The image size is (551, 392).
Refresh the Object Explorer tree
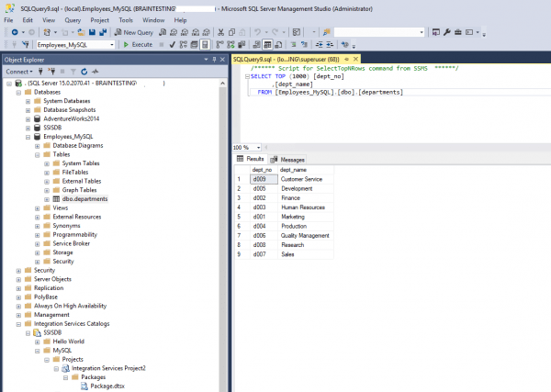click(84, 72)
